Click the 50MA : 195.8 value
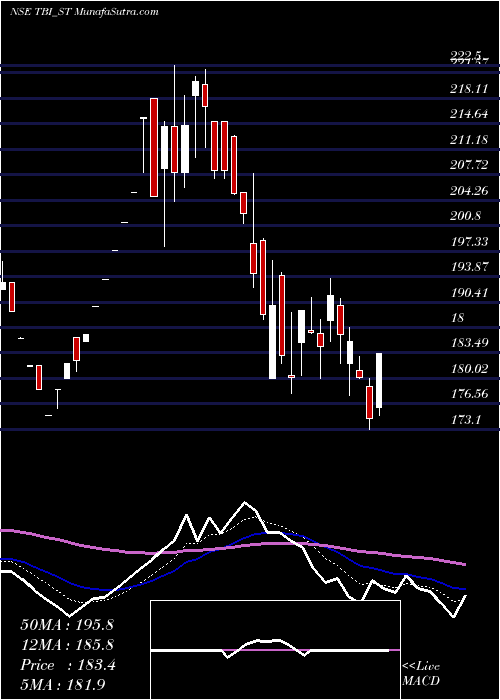The image size is (500, 700). pyautogui.click(x=67, y=625)
